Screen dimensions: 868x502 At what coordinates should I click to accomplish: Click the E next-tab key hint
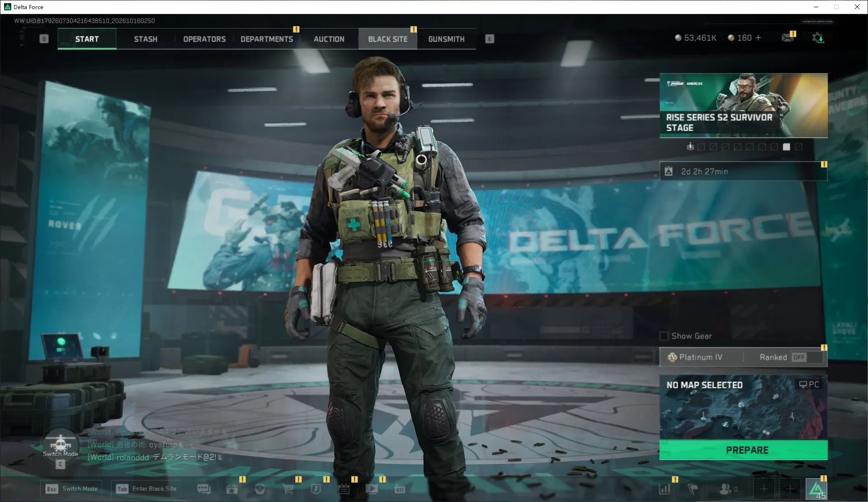tap(490, 39)
